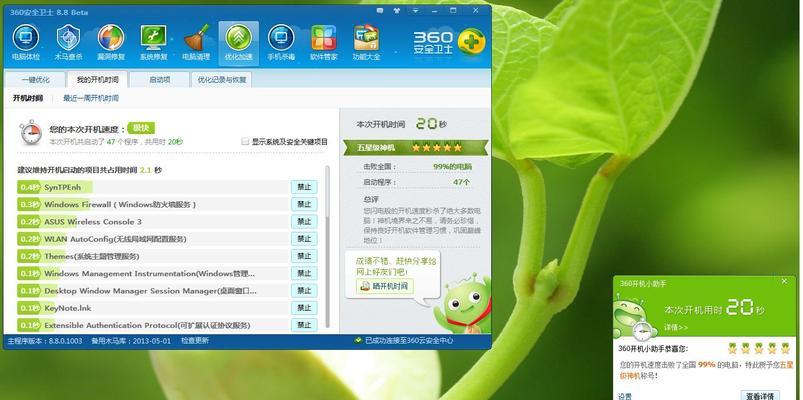Click the 五星级神机 five-star ribbon
This screenshot has height=400, width=803.
click(415, 148)
